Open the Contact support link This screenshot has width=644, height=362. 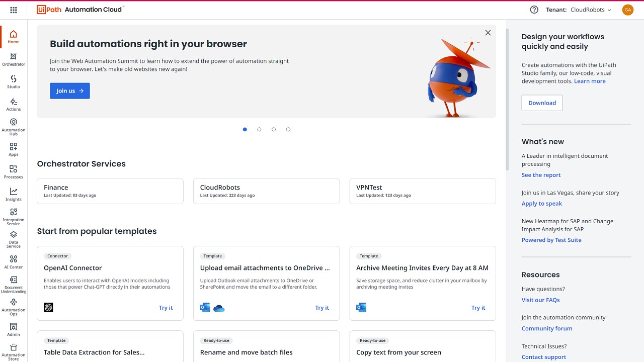coord(544,357)
